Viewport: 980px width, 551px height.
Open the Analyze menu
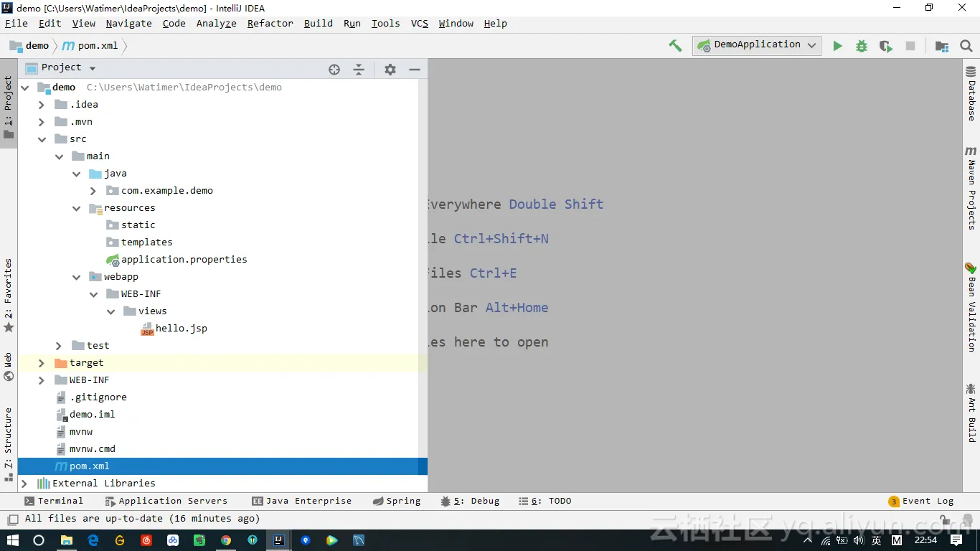coord(216,23)
